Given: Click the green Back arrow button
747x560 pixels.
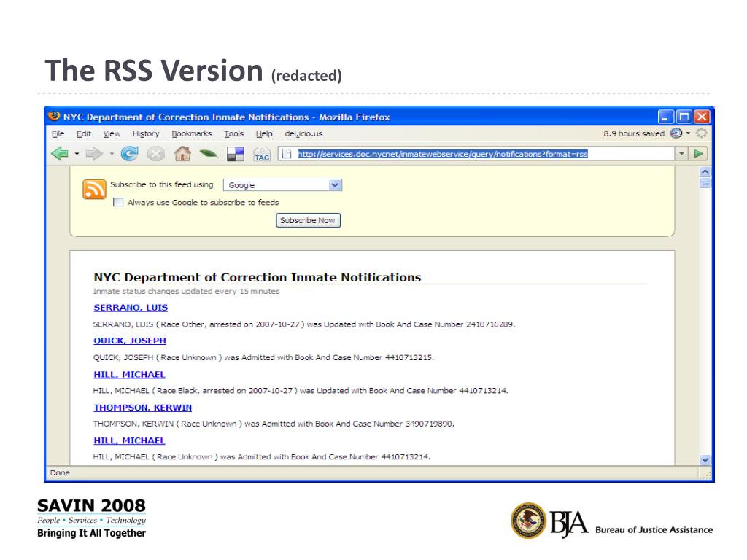Looking at the screenshot, I should pos(60,154).
